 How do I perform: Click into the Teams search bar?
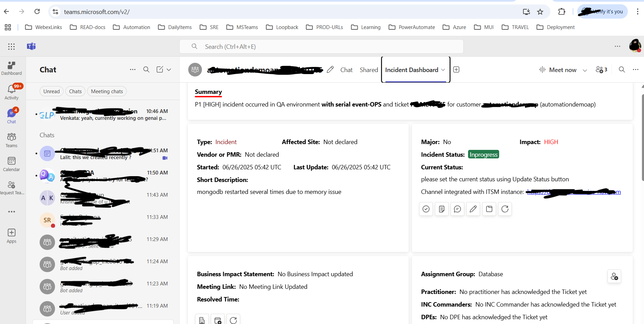(321, 46)
